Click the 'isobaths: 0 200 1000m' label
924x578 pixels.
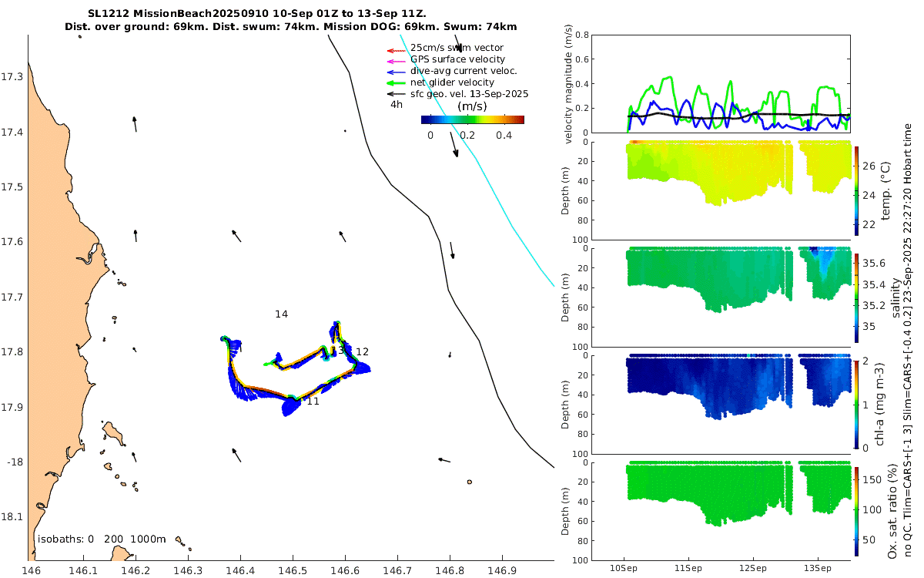click(102, 539)
